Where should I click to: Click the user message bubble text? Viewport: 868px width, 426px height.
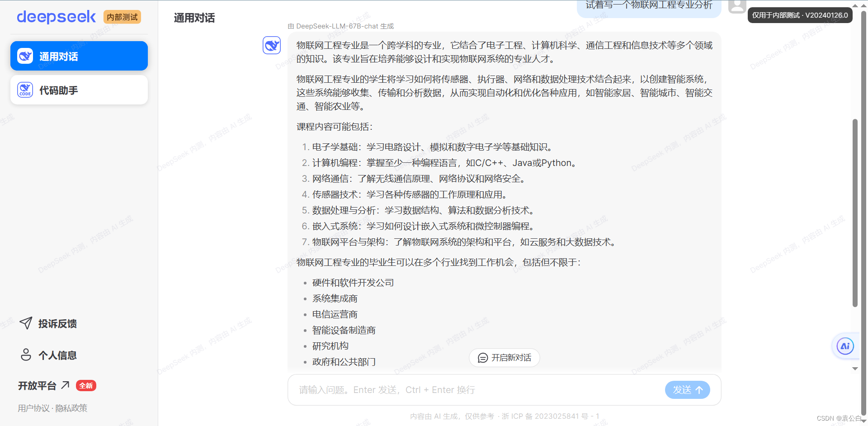(x=649, y=5)
